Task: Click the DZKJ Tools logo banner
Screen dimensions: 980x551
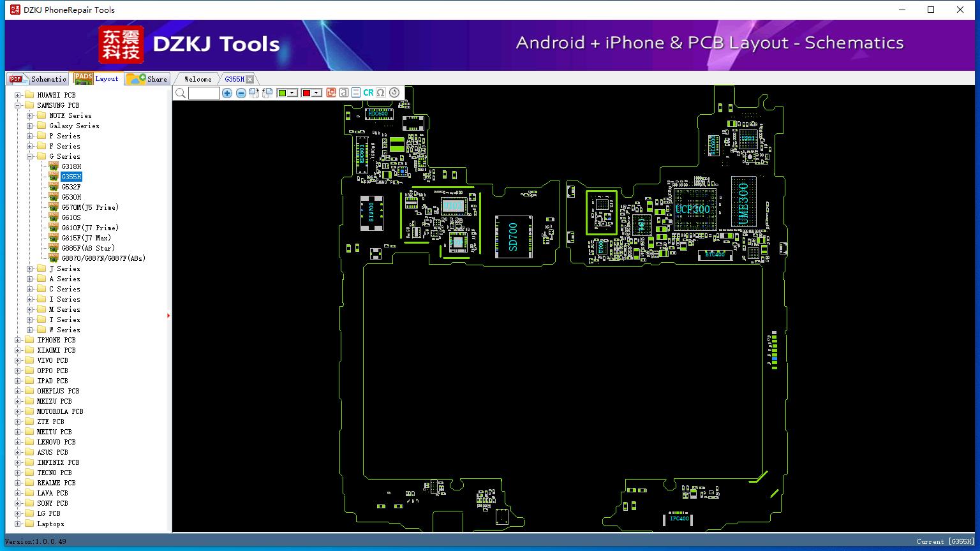Action: 189,44
